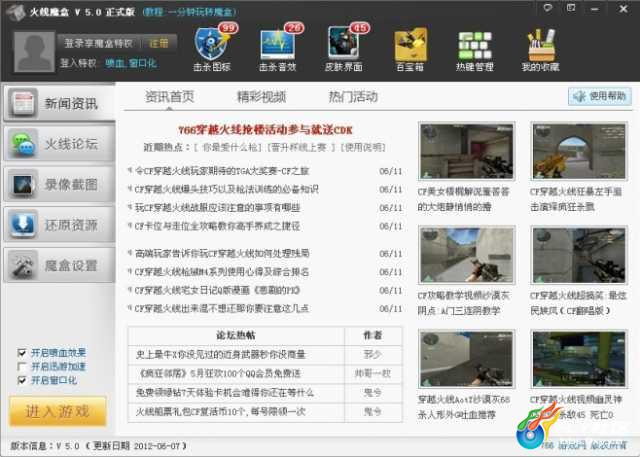Open forum post 《疯狂部落》5月狂欢

[x=220, y=373]
